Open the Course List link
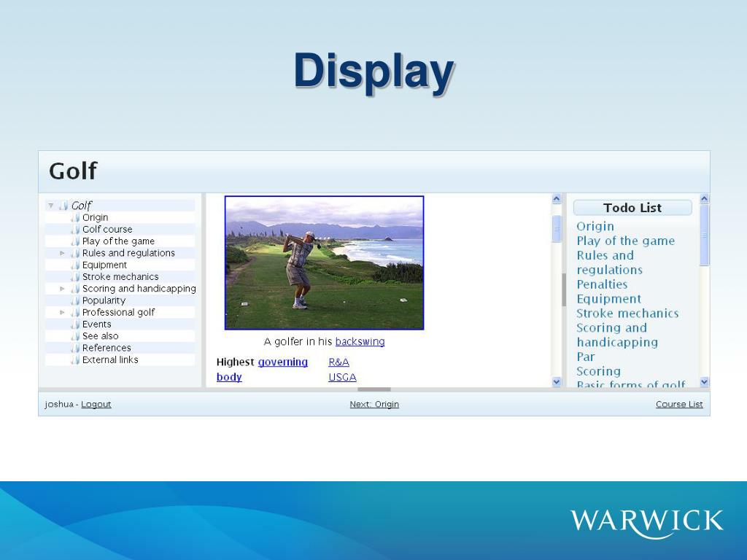Image resolution: width=747 pixels, height=560 pixels. (679, 404)
